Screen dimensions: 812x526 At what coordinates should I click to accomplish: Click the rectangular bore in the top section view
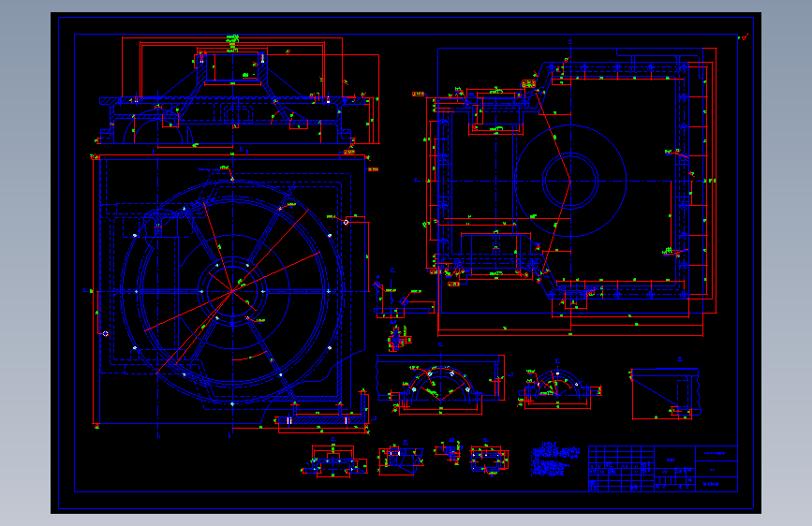point(233,66)
